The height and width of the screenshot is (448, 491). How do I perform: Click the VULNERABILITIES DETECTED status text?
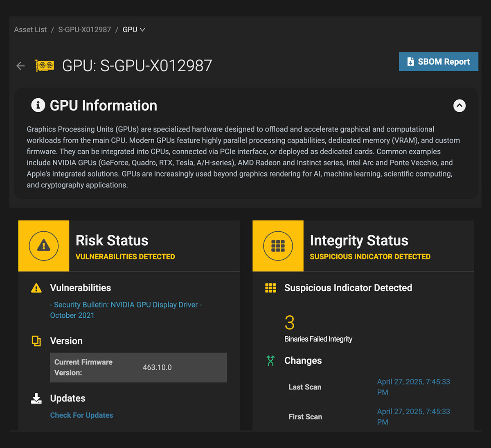coord(125,257)
